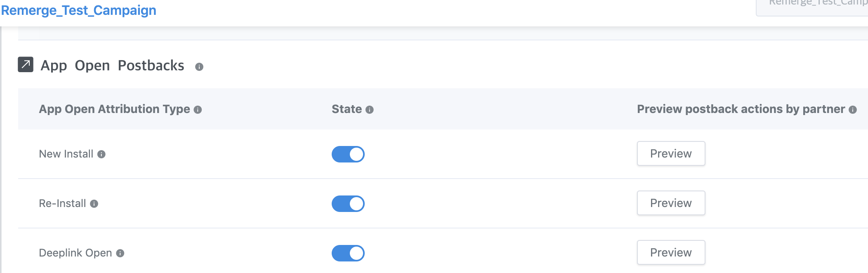Disable the New Install postback toggle
This screenshot has height=273, width=868.
pos(348,154)
